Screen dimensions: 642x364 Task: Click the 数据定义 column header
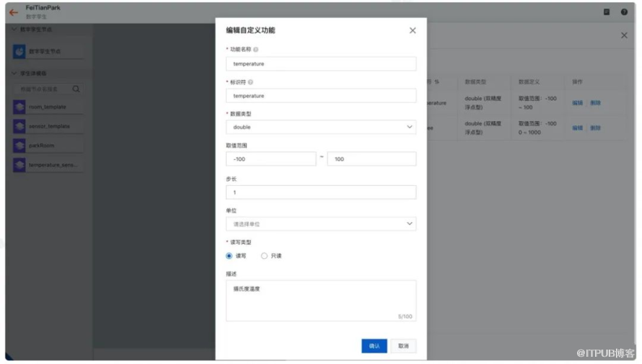(529, 81)
